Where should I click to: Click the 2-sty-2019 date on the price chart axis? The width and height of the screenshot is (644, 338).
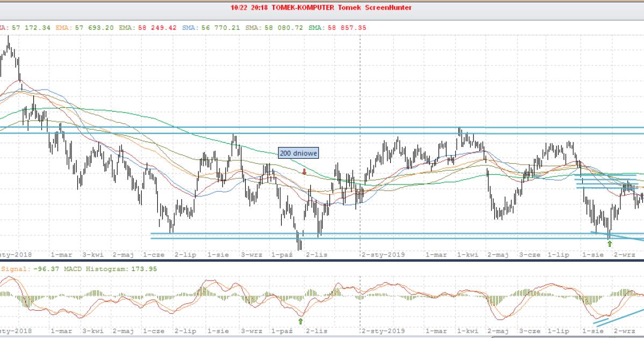coord(383,254)
